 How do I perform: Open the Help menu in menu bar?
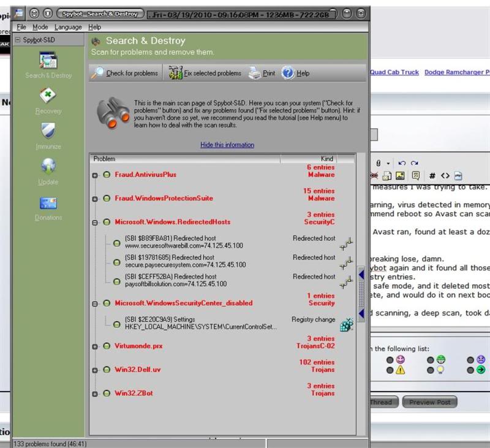coord(94,27)
